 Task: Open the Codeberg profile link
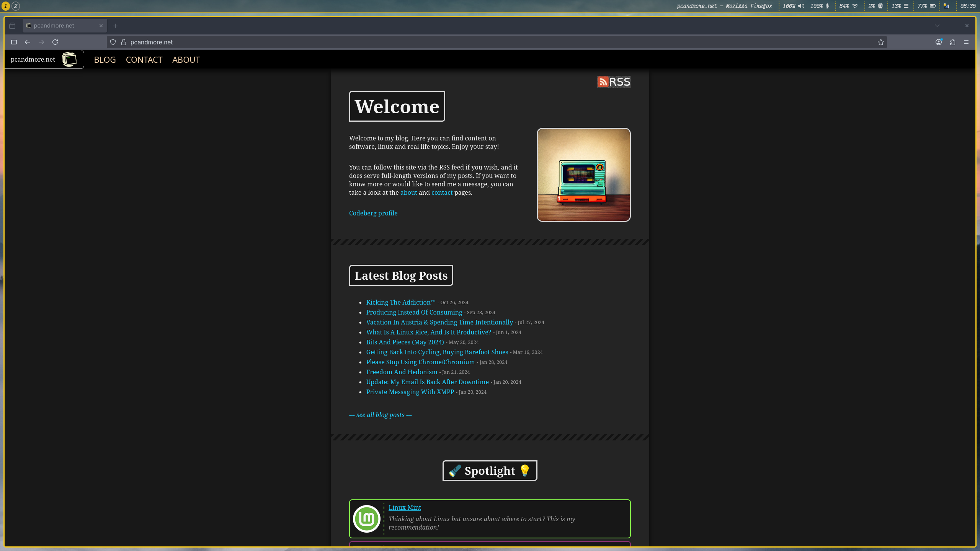point(373,213)
